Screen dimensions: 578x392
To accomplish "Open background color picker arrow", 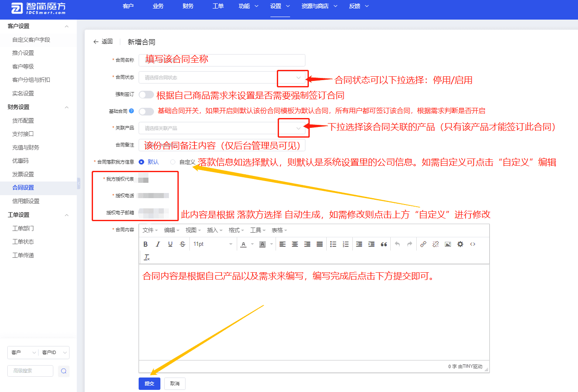I will coord(271,244).
